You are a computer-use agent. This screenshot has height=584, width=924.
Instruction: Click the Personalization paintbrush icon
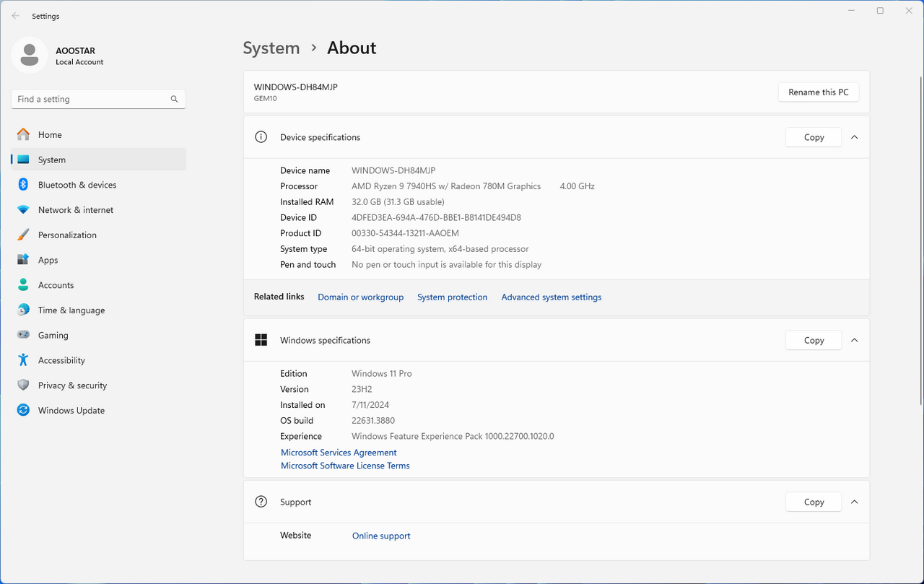click(24, 235)
